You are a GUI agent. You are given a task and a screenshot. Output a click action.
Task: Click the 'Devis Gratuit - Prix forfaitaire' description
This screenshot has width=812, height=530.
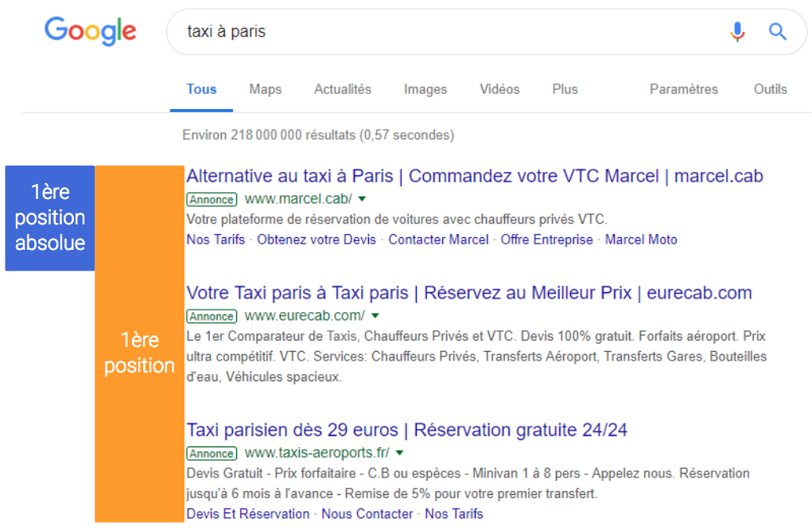pyautogui.click(x=468, y=483)
